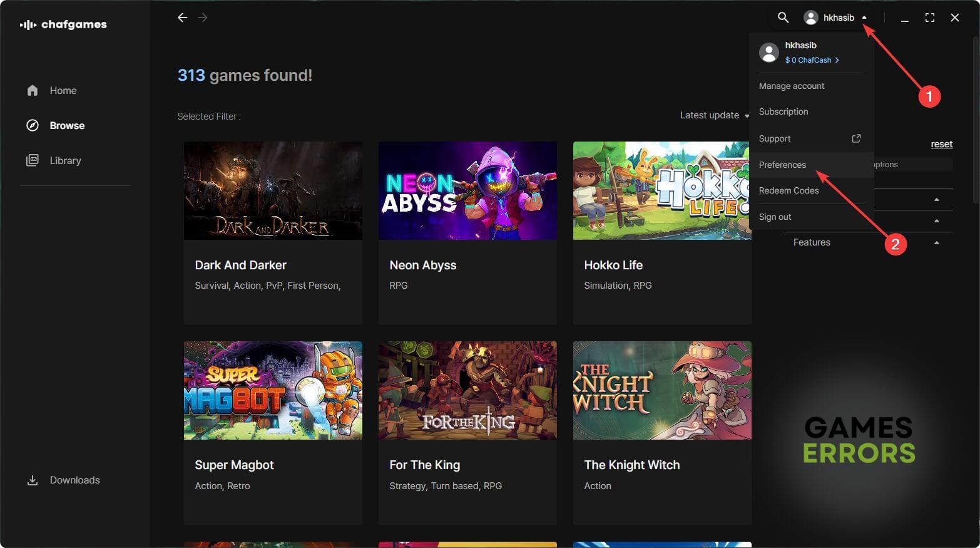Go to Home in the sidebar
The image size is (980, 548).
tap(63, 90)
